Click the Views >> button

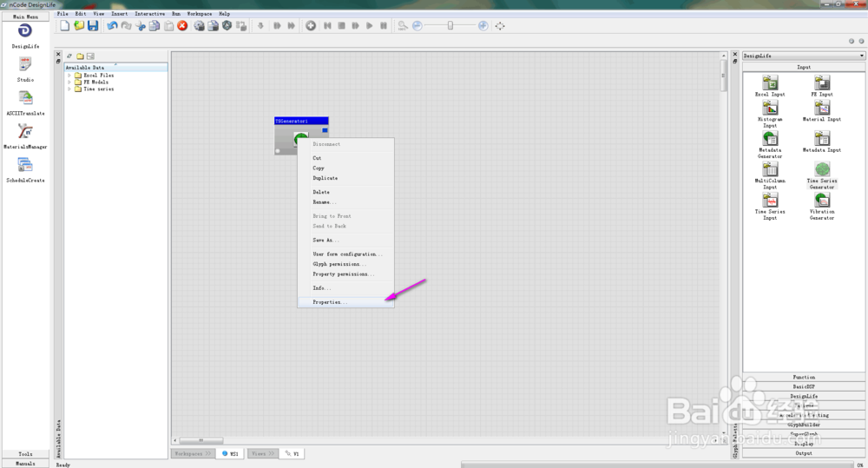263,453
